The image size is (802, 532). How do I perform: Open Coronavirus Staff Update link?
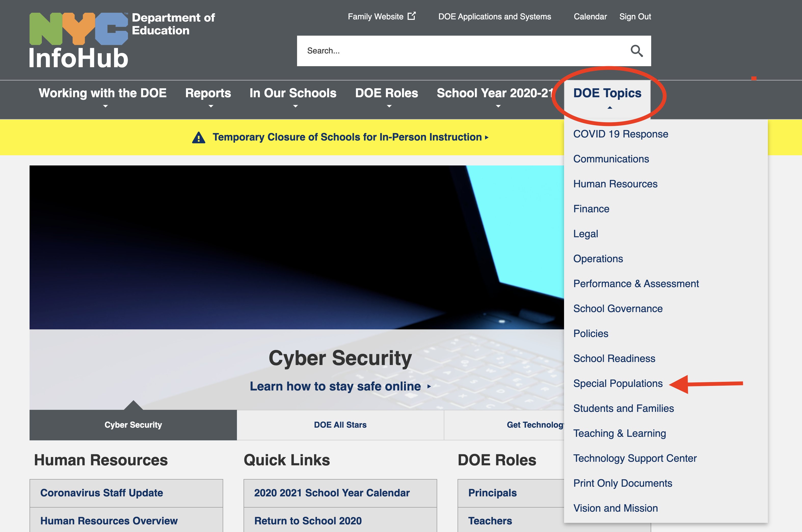(x=101, y=493)
